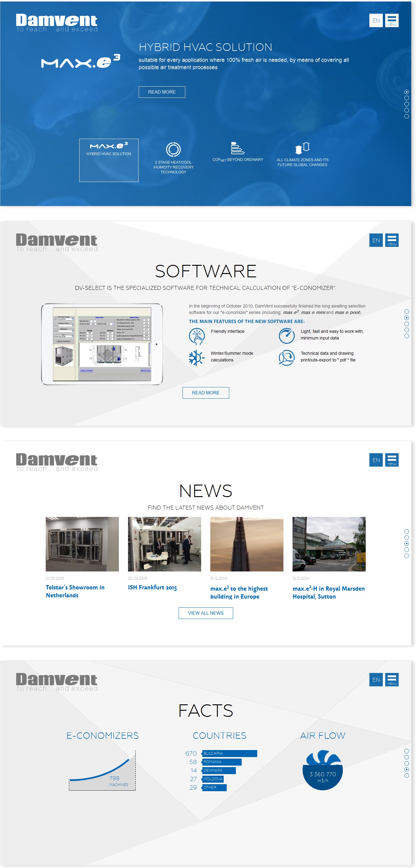Select the HYBRID HVAC SOLUTION slide tab
The image size is (416, 868).
click(109, 160)
